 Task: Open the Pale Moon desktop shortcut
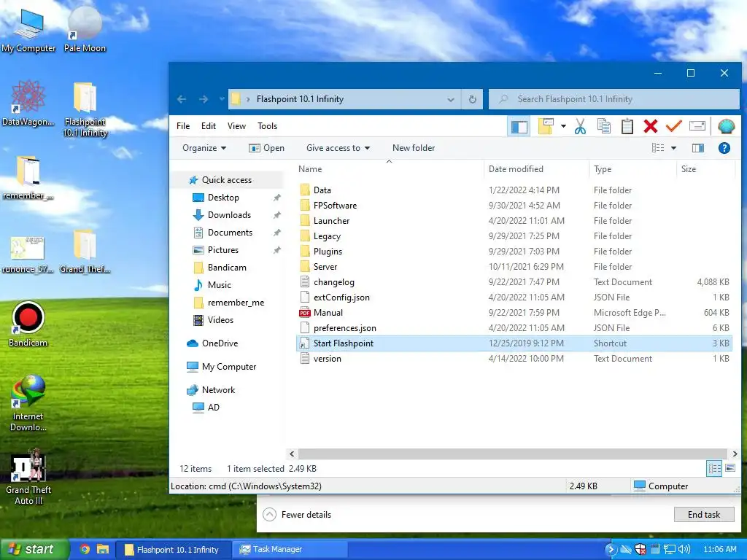pos(85,29)
